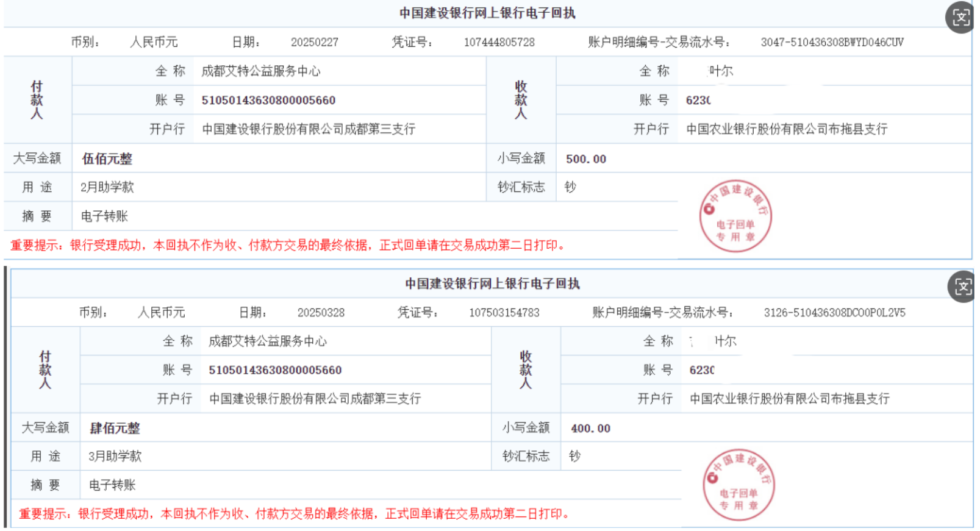Viewport: 980px width, 531px height.
Task: Select 中国建设银行股份有限公司成都第三支行 in the 2月助学款 receipt
Action: tap(309, 129)
